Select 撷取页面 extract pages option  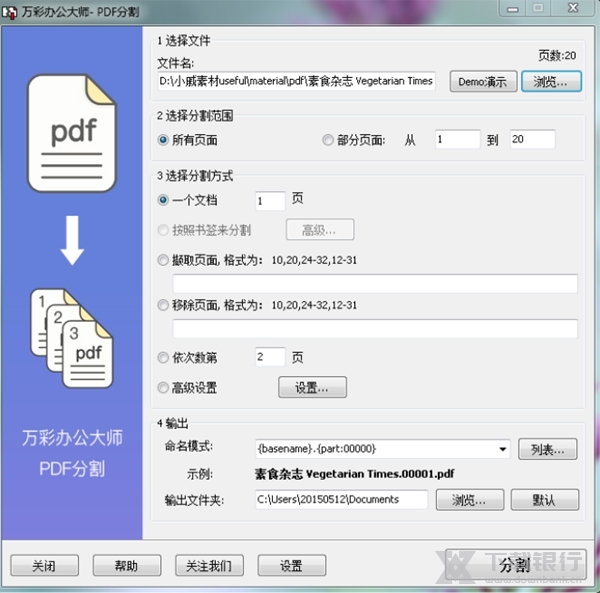click(164, 260)
